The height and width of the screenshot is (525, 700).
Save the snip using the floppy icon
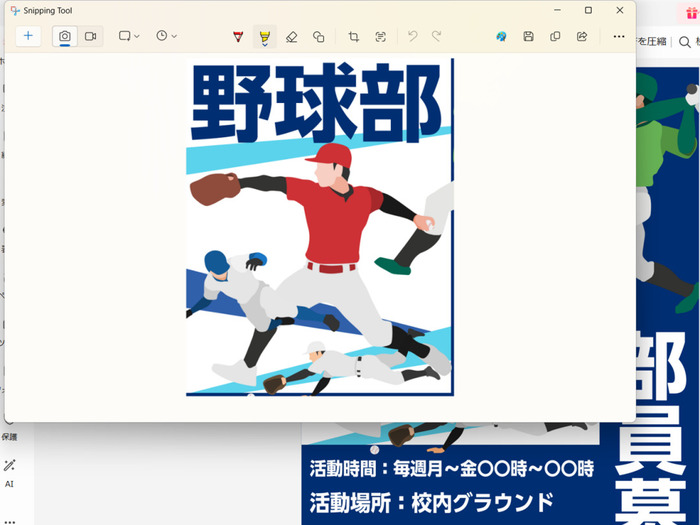coord(529,37)
